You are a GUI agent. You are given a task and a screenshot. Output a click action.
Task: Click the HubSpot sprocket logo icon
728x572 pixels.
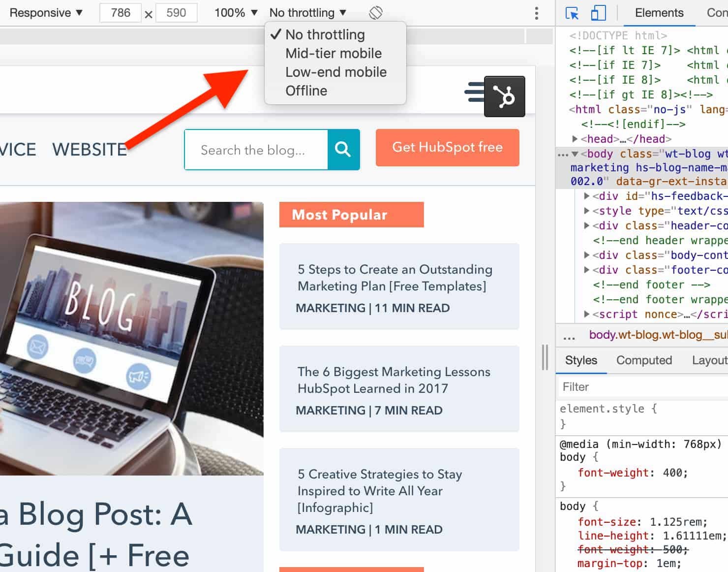[x=504, y=96]
